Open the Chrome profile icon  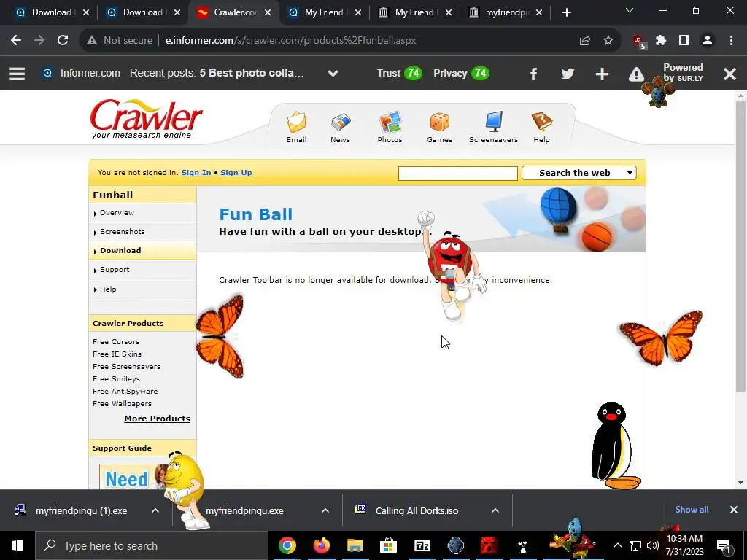(x=708, y=41)
